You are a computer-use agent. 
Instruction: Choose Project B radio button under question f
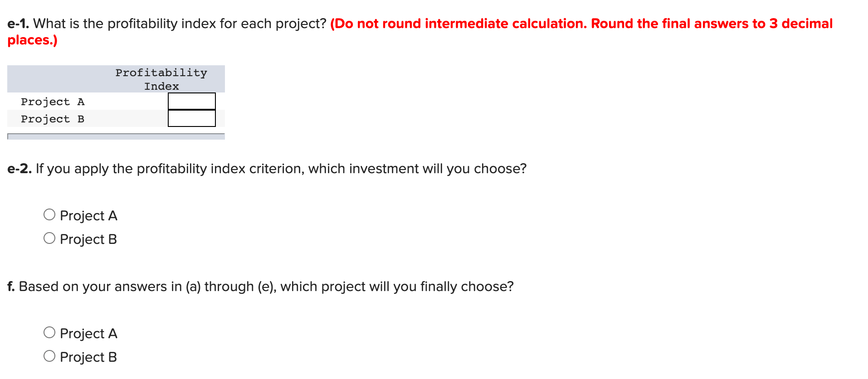(x=49, y=355)
